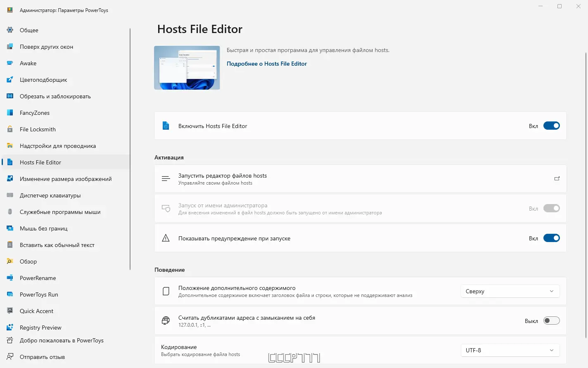588x368 pixels.
Task: Navigate to Registry Preview page
Action: click(66, 327)
